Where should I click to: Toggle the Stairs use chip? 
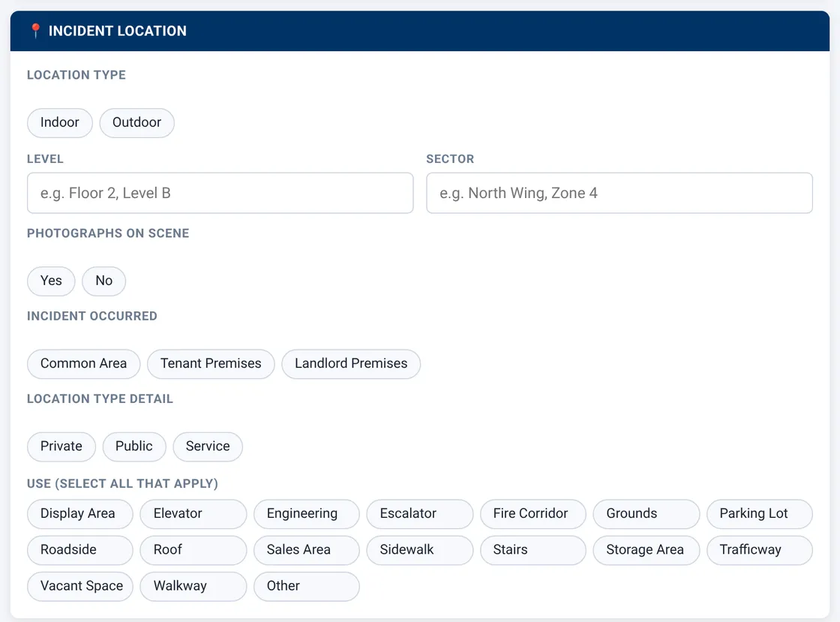(x=533, y=550)
